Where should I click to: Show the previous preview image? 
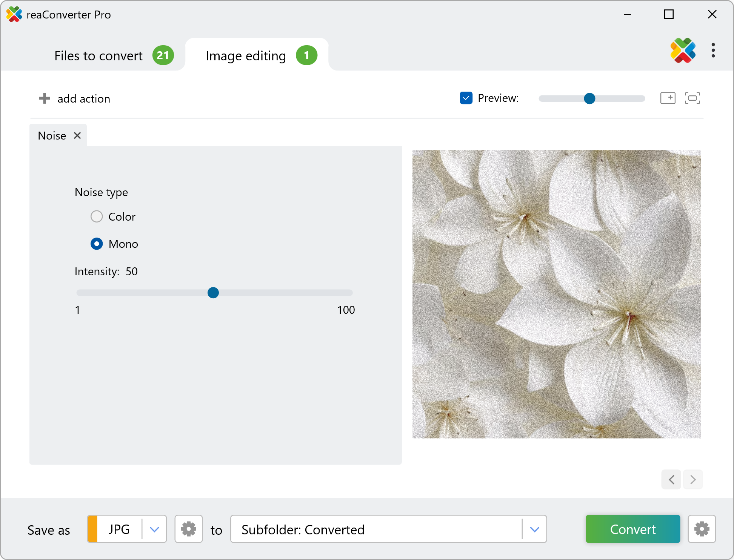[671, 480]
